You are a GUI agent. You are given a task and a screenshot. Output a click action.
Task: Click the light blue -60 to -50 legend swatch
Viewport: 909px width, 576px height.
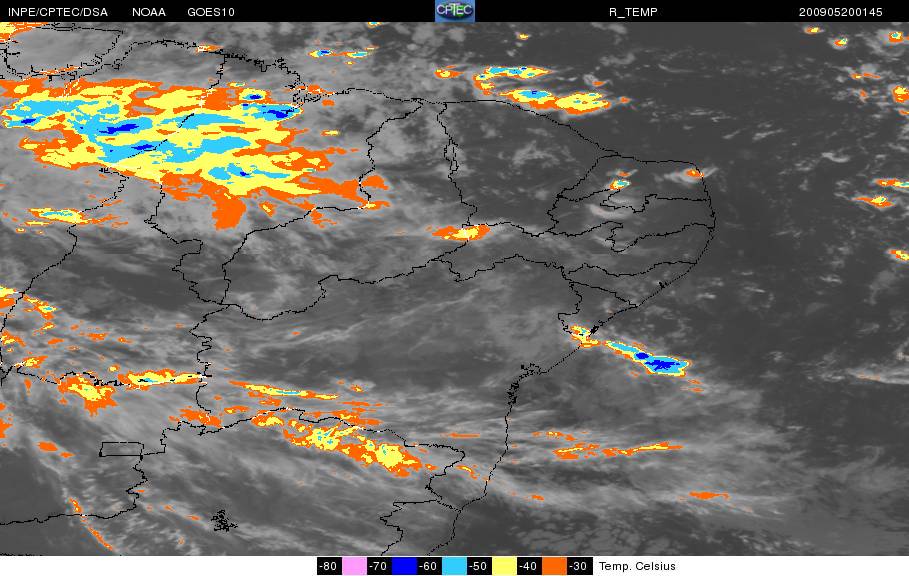[x=454, y=566]
